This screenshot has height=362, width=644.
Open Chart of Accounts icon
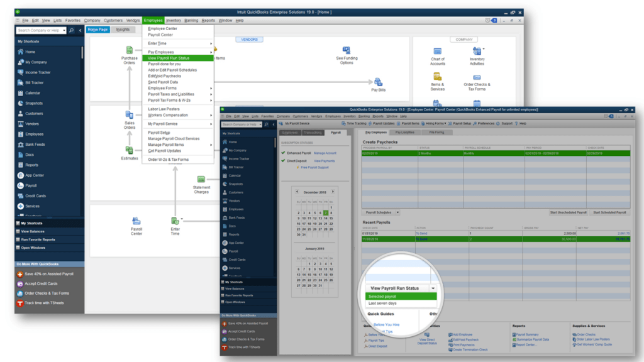pos(438,52)
